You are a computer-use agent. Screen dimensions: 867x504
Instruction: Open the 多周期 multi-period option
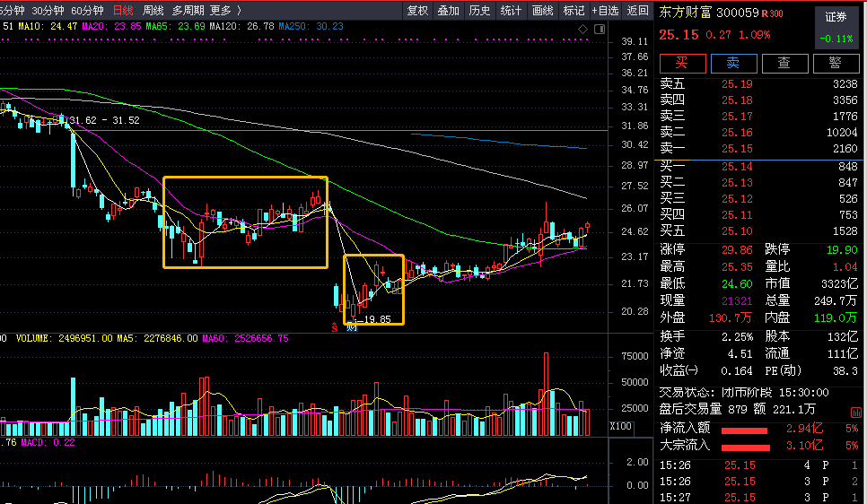[x=188, y=10]
